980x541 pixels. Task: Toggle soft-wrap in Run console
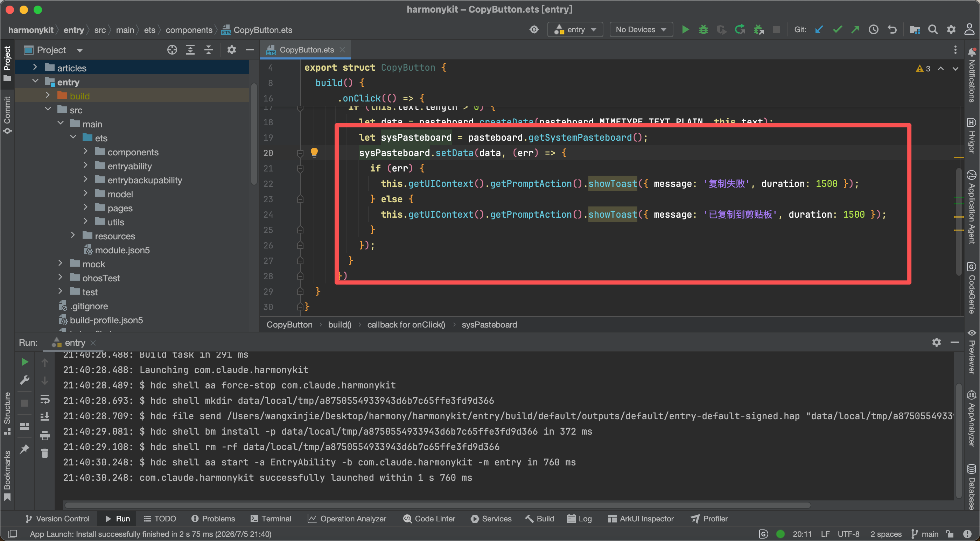(44, 399)
